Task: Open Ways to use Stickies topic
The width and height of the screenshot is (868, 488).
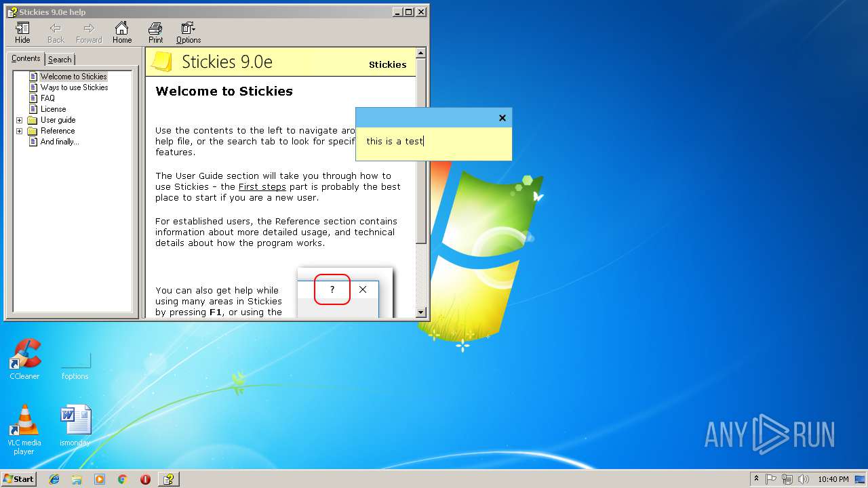Action: coord(74,87)
